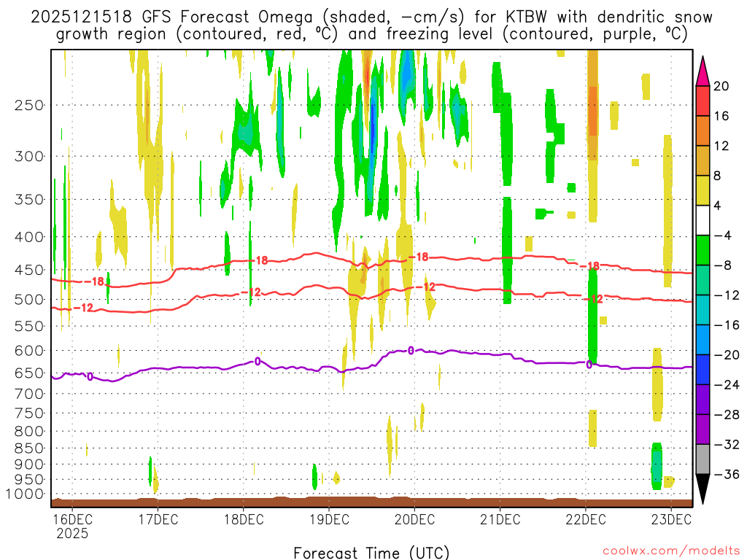Click the pink arrow atop the colorbar
This screenshot has width=747, height=560.
pos(703,72)
